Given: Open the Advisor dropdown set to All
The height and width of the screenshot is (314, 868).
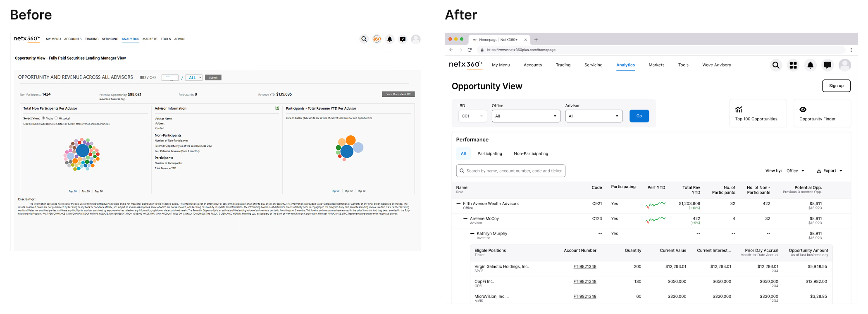Looking at the screenshot, I should [x=594, y=116].
